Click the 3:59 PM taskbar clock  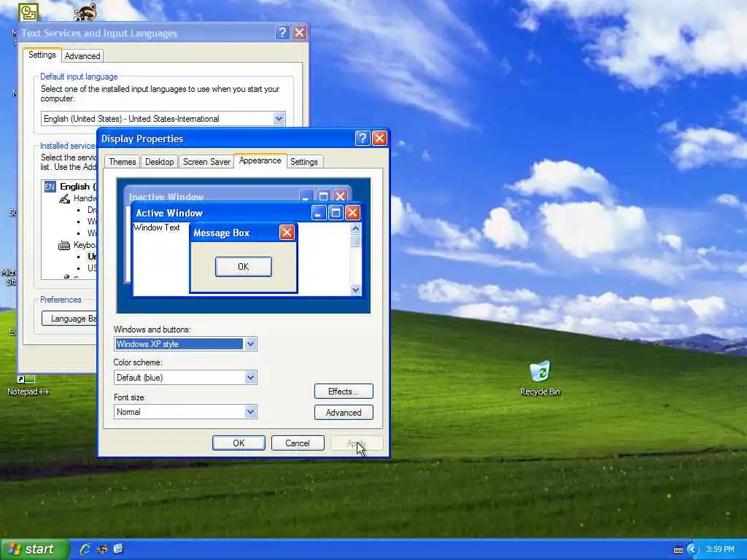[x=720, y=550]
